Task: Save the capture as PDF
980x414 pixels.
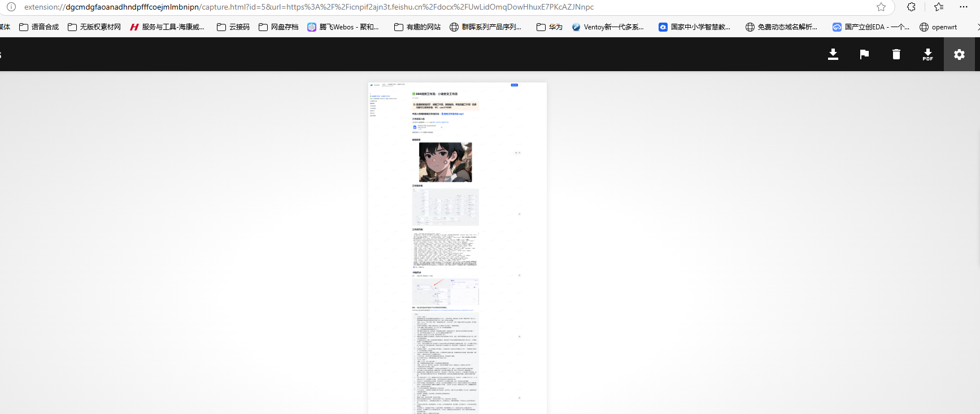Action: tap(927, 54)
